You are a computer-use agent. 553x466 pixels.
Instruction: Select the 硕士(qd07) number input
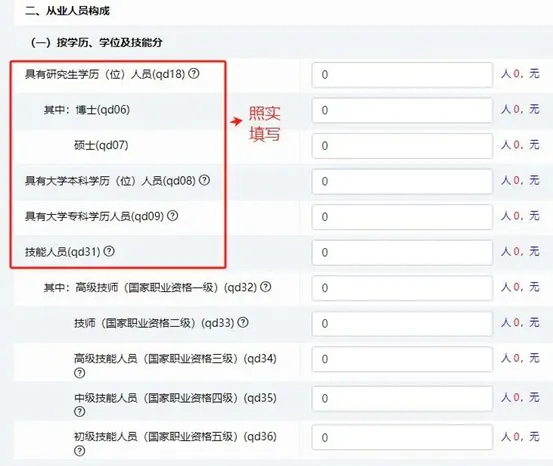click(402, 146)
